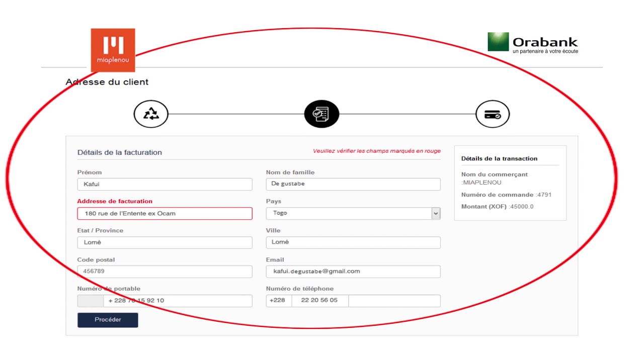Image resolution: width=644 pixels, height=362 pixels.
Task: Click the 22 20 56 05 telephone field
Action: click(x=320, y=301)
